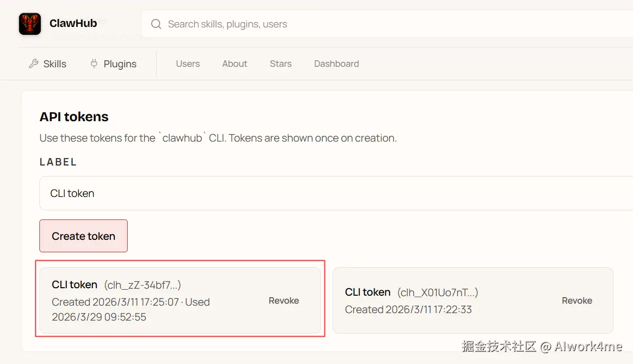
Task: Revoke the clh_X01Uo7nT token
Action: pyautogui.click(x=577, y=301)
